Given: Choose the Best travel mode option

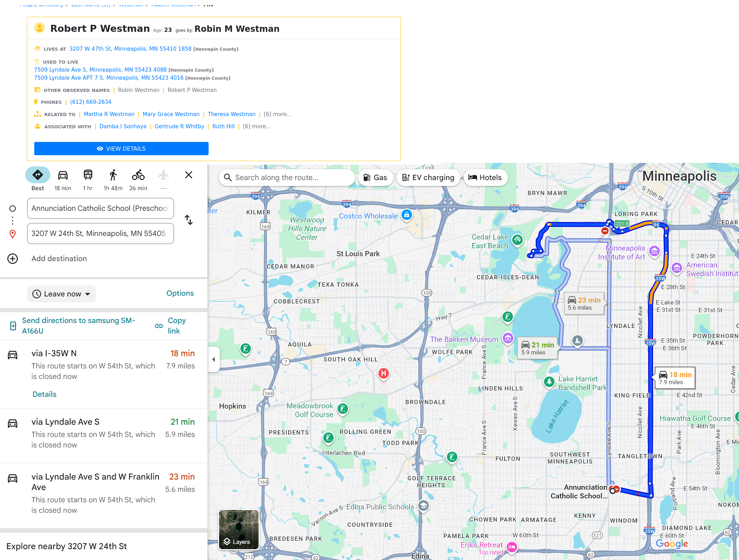Looking at the screenshot, I should tap(38, 175).
